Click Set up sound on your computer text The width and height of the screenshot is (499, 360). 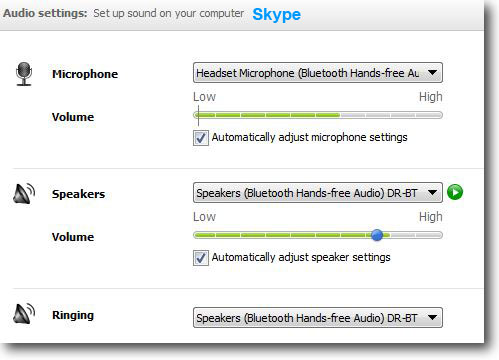[168, 13]
